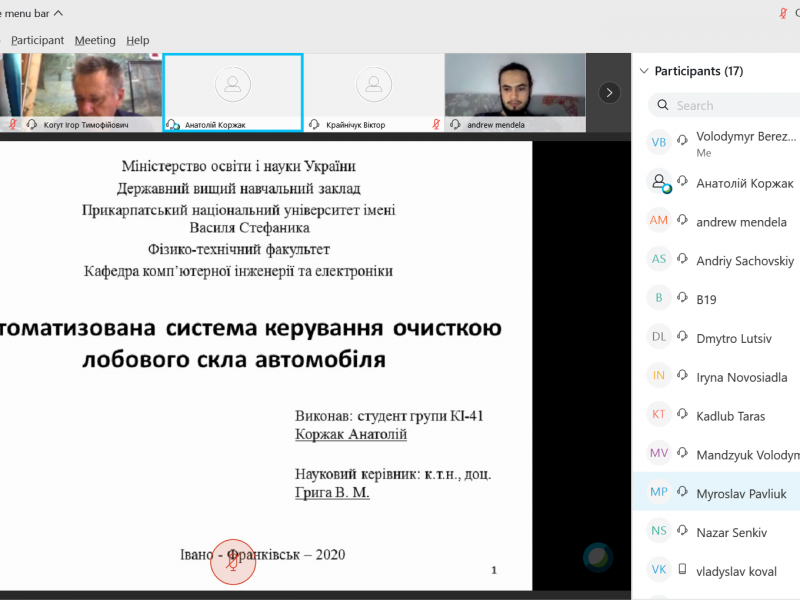Click the red muted microphone button on slide
800x600 pixels.
(232, 563)
